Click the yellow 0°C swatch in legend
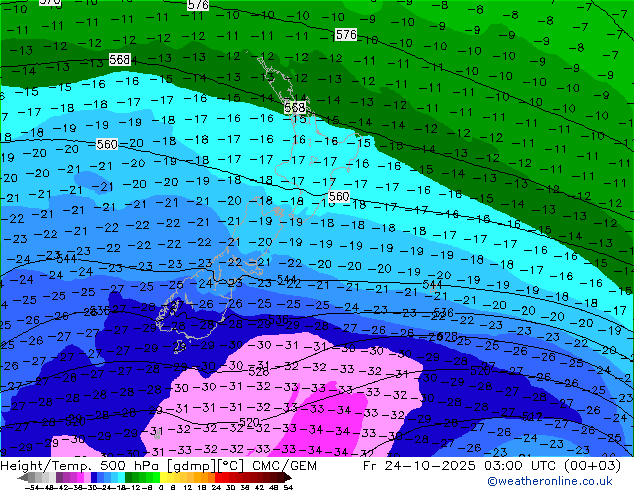 [163, 478]
